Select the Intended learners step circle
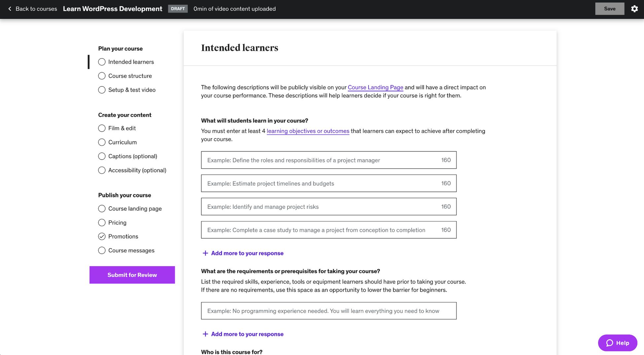644x355 pixels. (x=102, y=62)
